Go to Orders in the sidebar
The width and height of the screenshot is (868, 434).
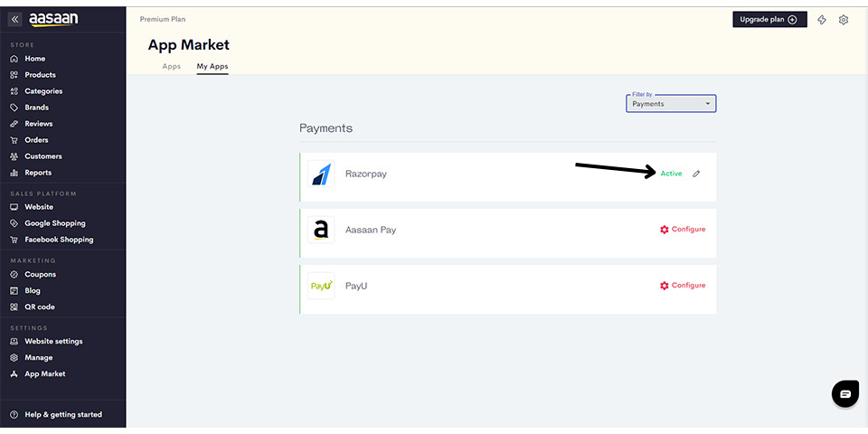point(36,140)
